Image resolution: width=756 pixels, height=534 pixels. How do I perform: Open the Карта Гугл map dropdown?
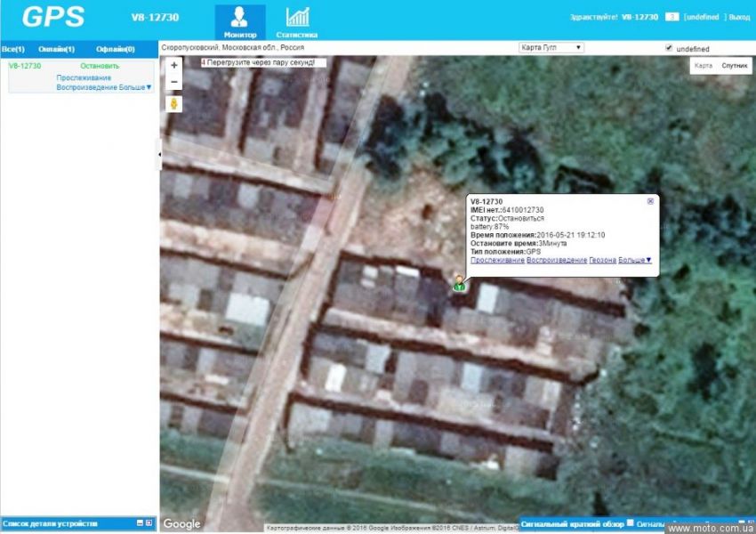[551, 47]
